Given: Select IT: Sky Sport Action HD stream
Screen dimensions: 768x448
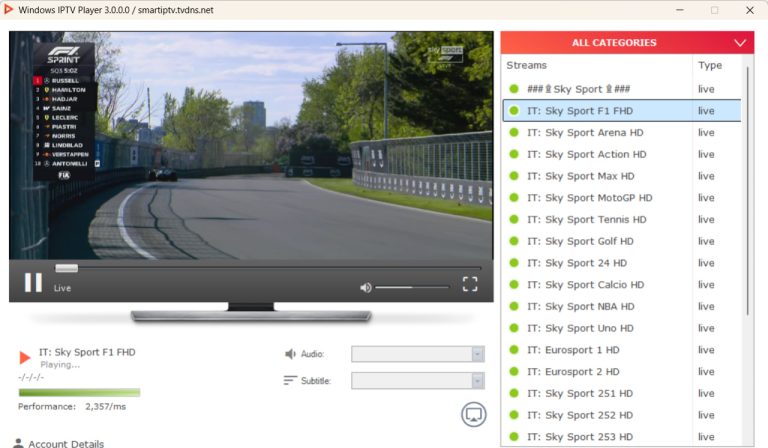Looking at the screenshot, I should pos(622,154).
